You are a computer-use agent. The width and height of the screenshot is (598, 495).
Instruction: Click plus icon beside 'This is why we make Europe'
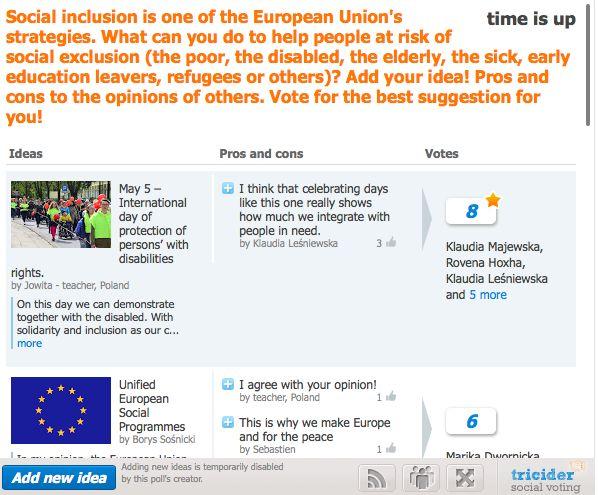click(228, 422)
